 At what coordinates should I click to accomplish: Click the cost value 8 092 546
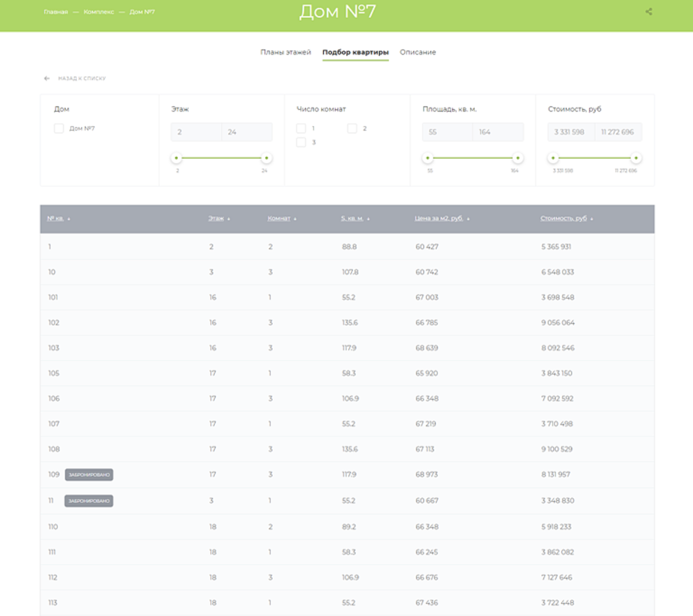pyautogui.click(x=558, y=348)
